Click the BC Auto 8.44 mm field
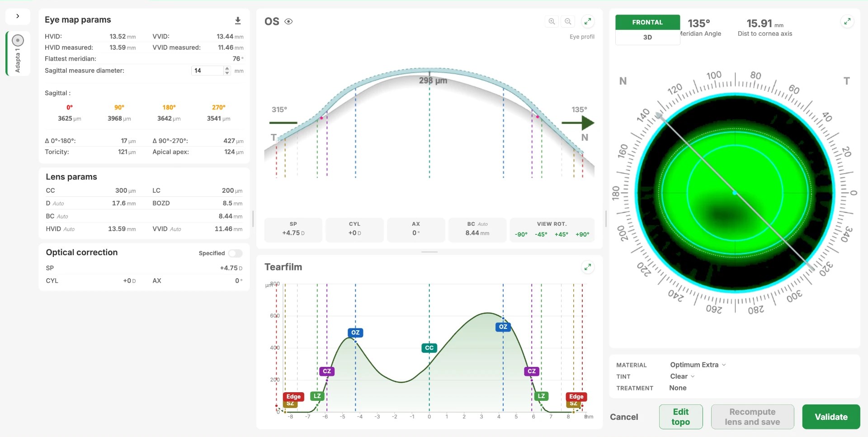This screenshot has height=437, width=868. tap(477, 230)
